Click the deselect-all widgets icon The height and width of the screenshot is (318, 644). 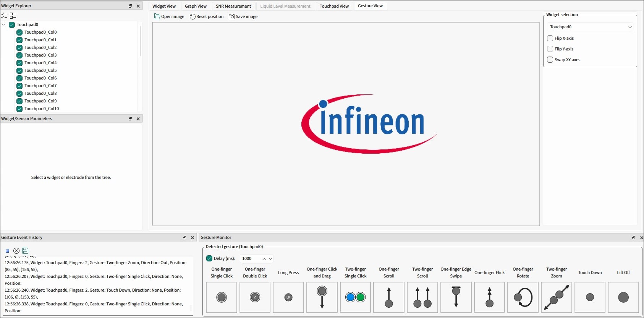point(13,16)
